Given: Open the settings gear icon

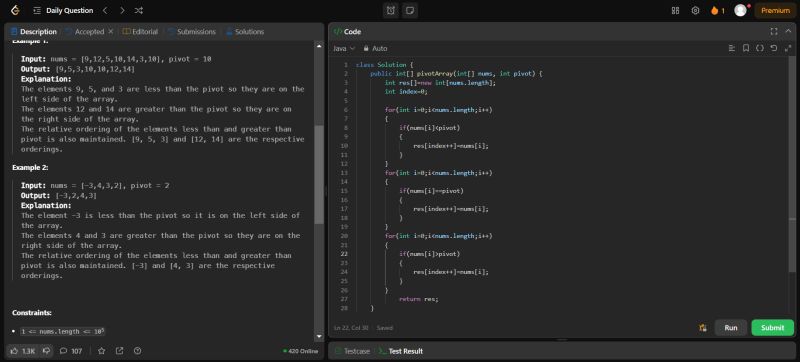Looking at the screenshot, I should coord(695,10).
